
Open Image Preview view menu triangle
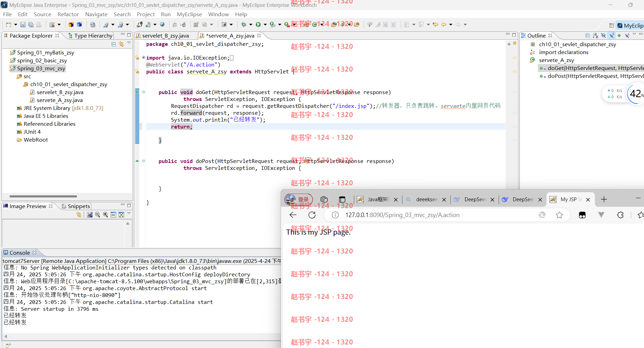pyautogui.click(x=129, y=214)
